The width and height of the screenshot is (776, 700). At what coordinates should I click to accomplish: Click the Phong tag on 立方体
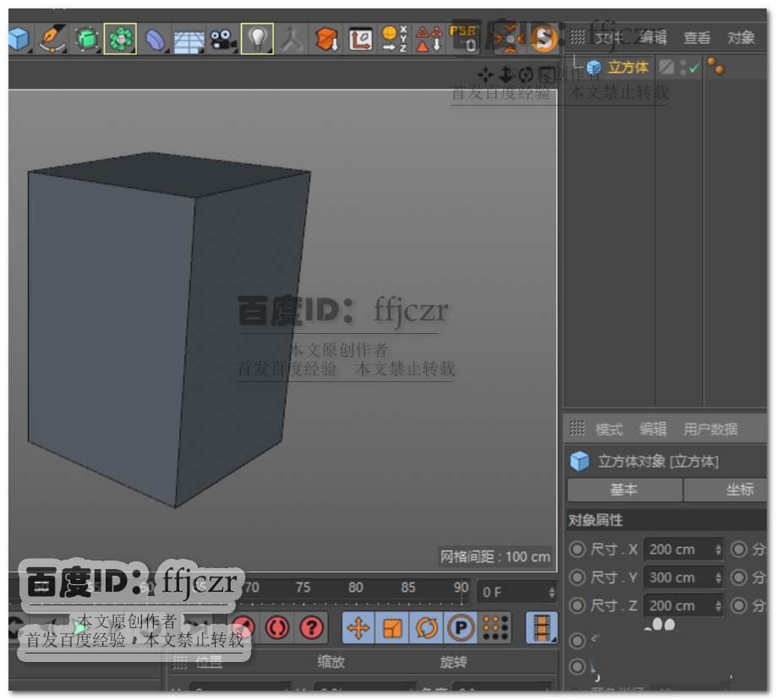(x=716, y=66)
